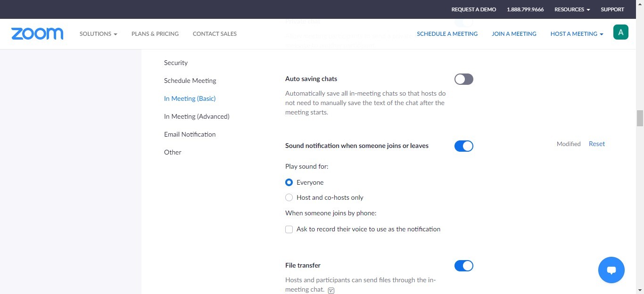Screen dimensions: 644x294
Task: Click the scrollbar down arrow
Action: [x=640, y=290]
